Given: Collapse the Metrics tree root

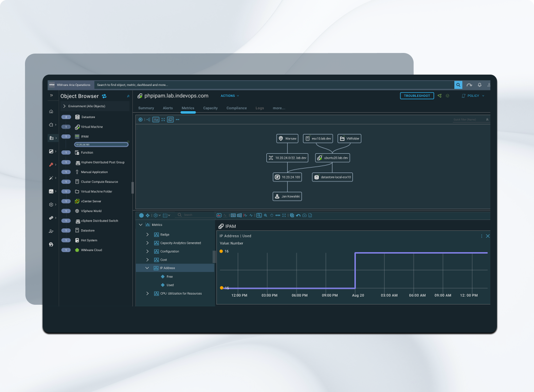Looking at the screenshot, I should pyautogui.click(x=141, y=225).
